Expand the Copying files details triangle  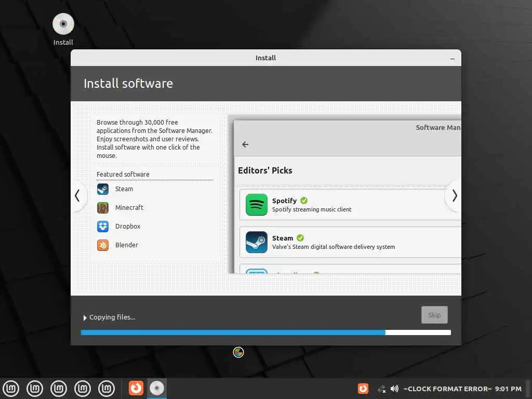85,317
